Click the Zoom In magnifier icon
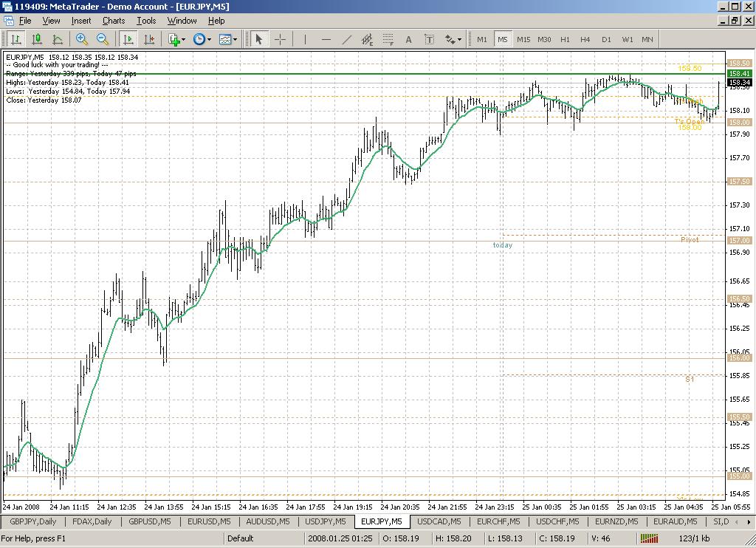This screenshot has width=756, height=548. [82, 39]
